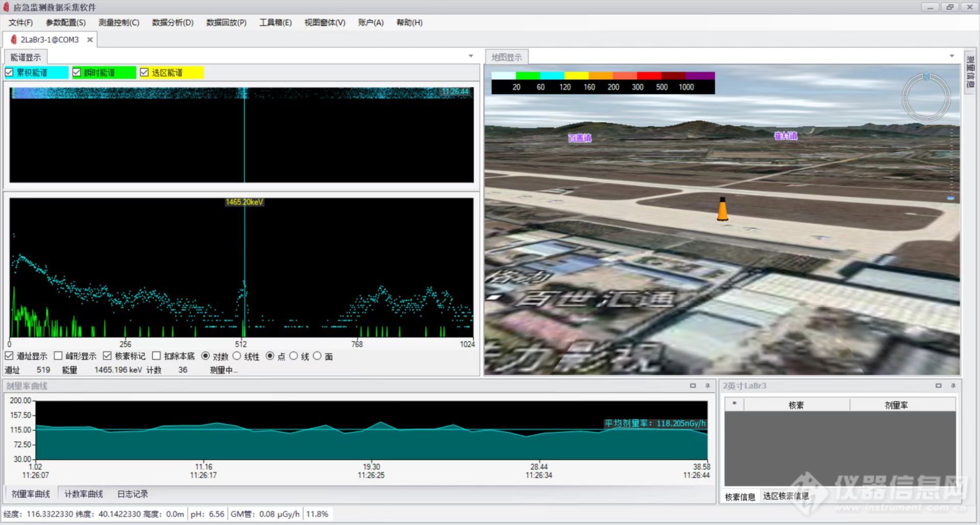Uncheck the 瞬时能谱 checkbox

tap(77, 73)
